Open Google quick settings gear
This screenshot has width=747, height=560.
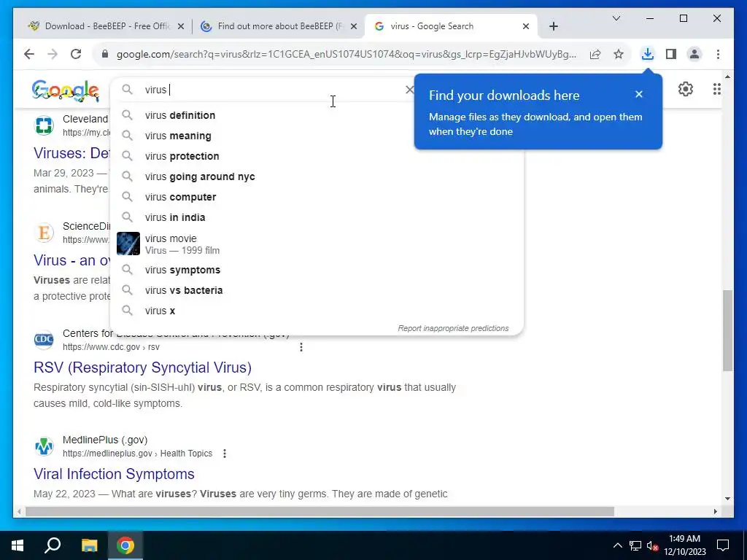point(686,89)
